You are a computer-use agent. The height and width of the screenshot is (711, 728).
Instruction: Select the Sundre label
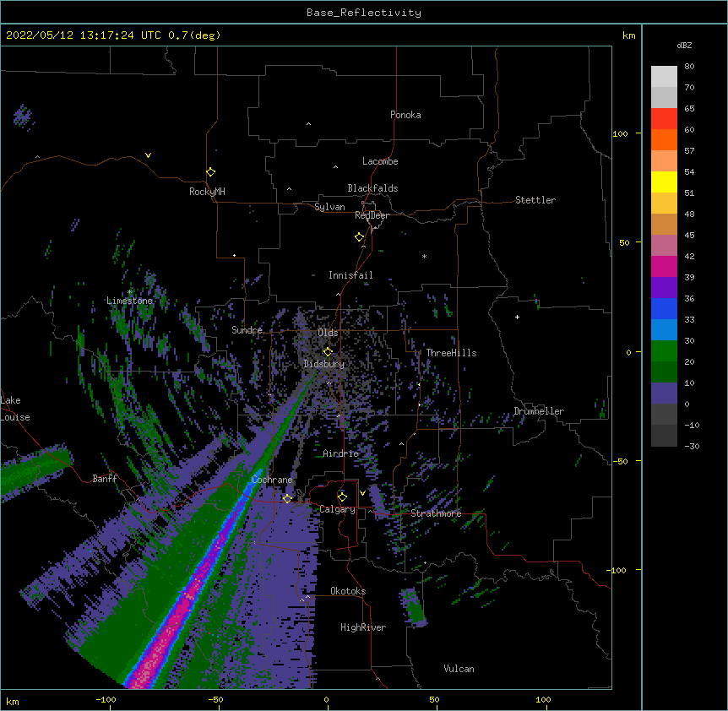point(247,330)
